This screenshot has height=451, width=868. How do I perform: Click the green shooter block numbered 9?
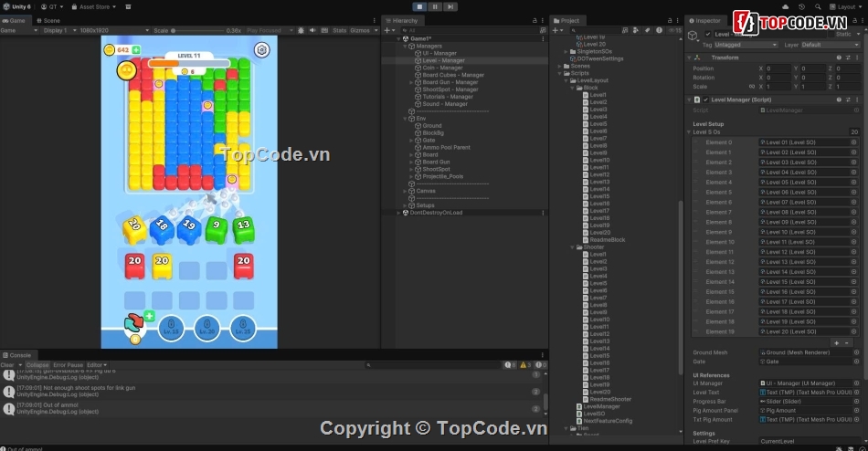tap(216, 230)
